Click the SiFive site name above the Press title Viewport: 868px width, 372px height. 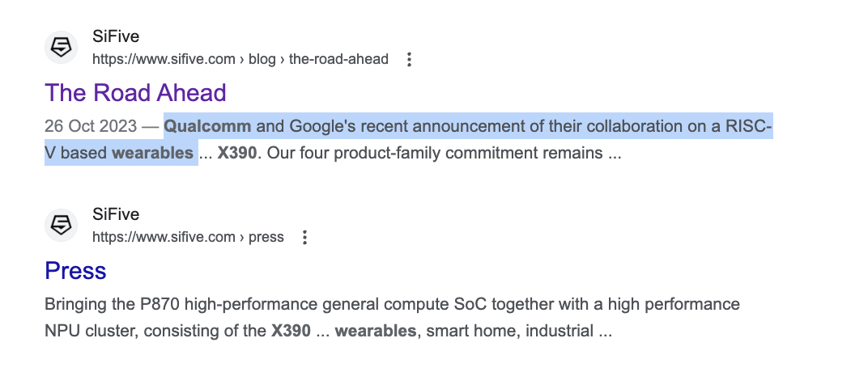(116, 214)
